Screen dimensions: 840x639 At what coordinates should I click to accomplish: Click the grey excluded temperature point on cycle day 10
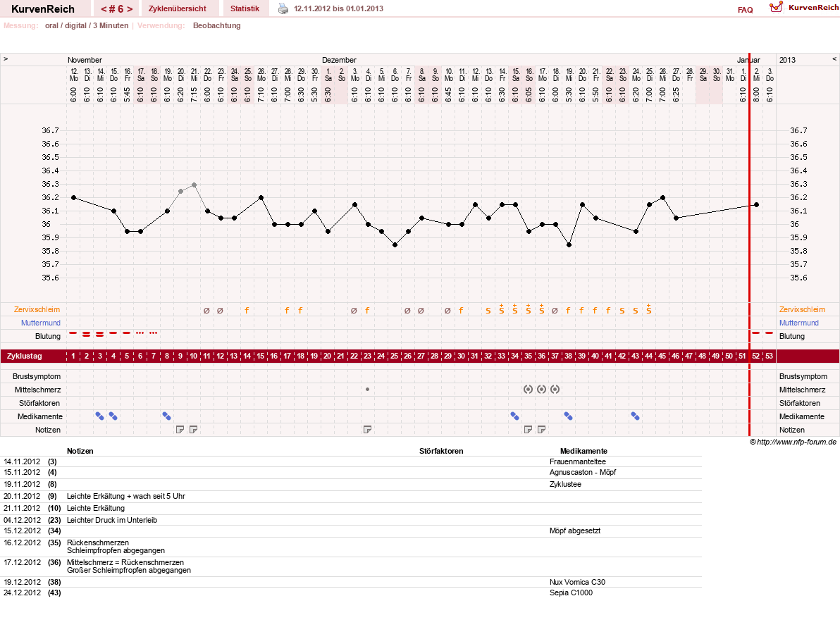tap(194, 185)
